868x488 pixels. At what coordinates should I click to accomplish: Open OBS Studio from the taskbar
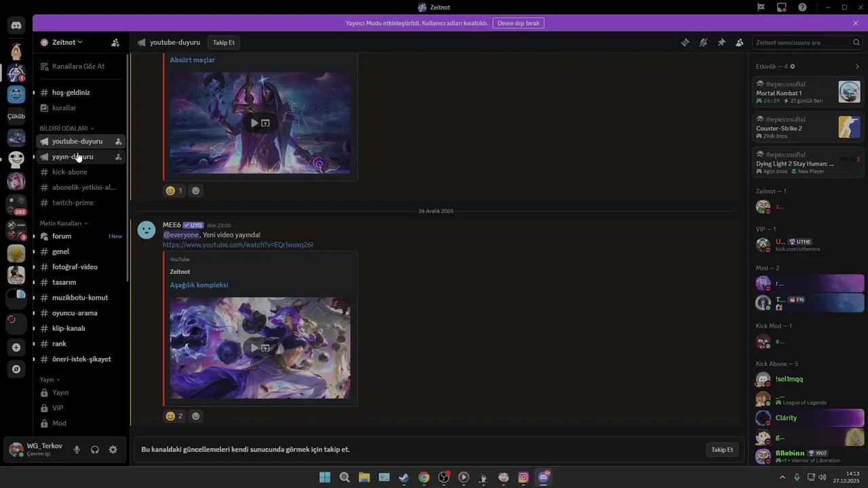point(444,477)
